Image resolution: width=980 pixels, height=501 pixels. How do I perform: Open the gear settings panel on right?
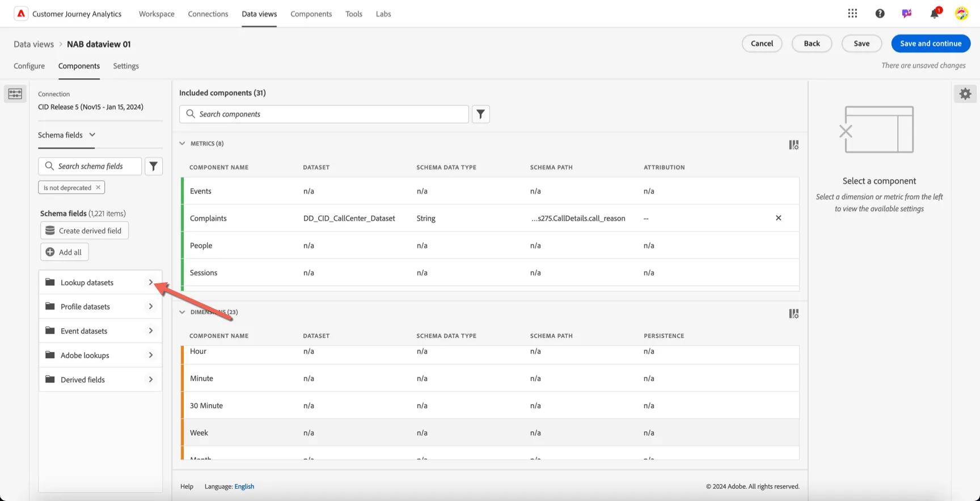pyautogui.click(x=965, y=94)
